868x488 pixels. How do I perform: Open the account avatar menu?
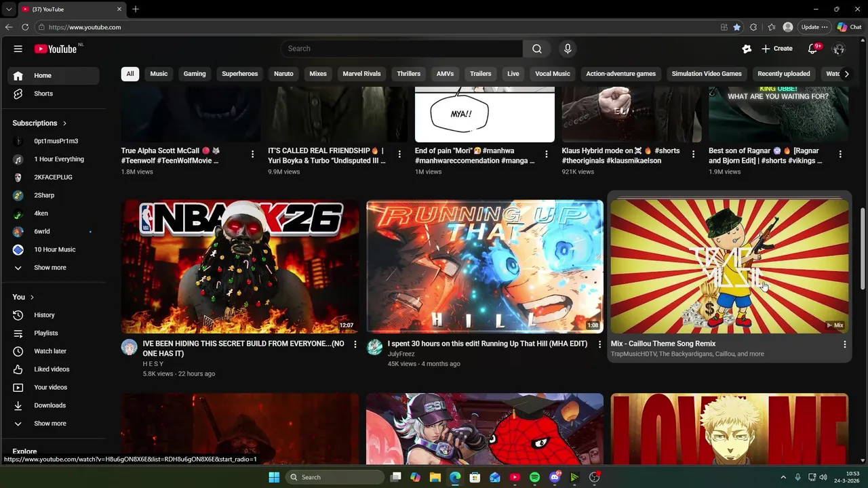point(839,49)
